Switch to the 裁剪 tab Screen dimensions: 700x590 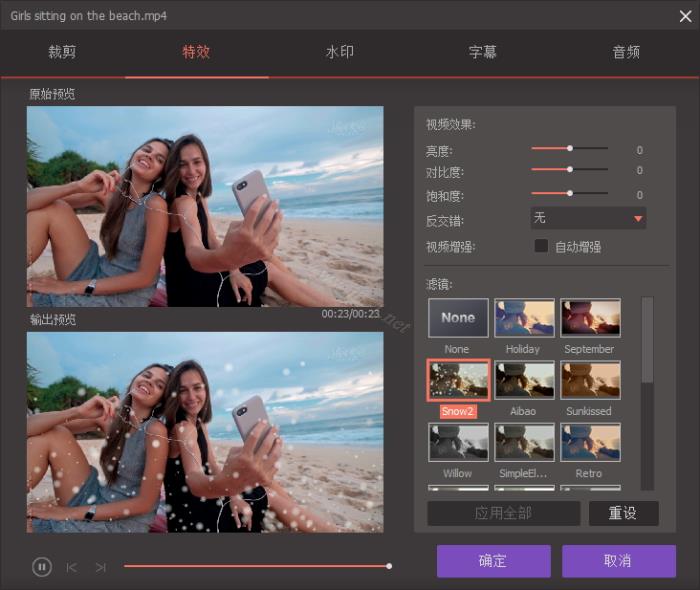62,52
